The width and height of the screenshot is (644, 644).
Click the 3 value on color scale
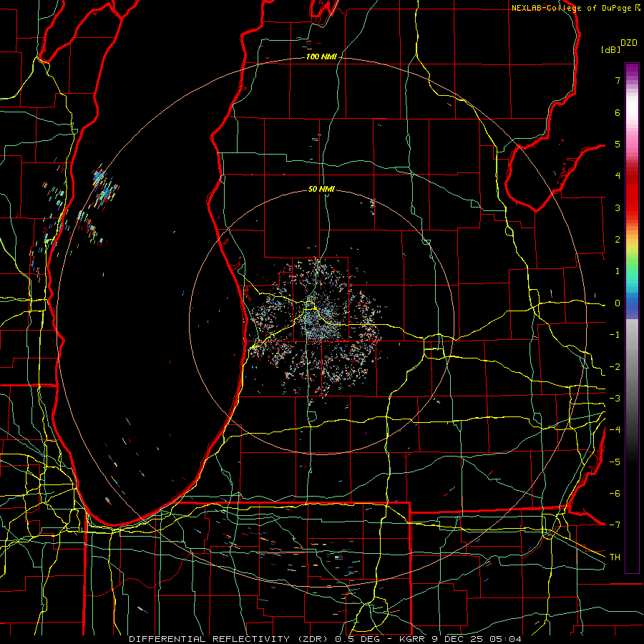(x=618, y=208)
